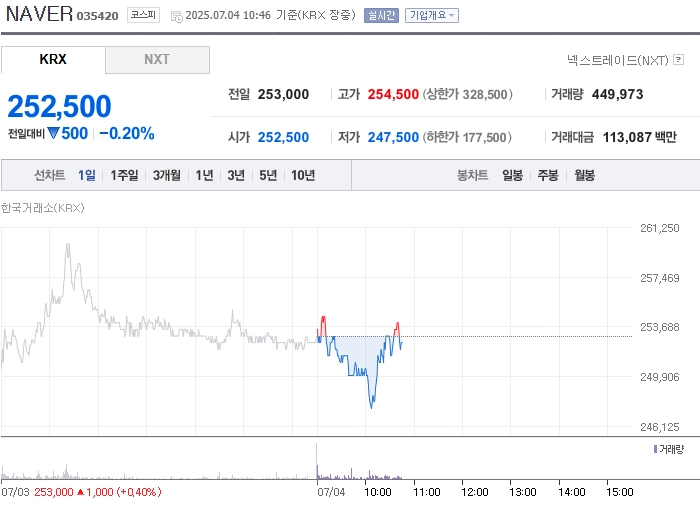The height and width of the screenshot is (515, 700).
Task: Click the 코스피 market badge
Action: (143, 15)
